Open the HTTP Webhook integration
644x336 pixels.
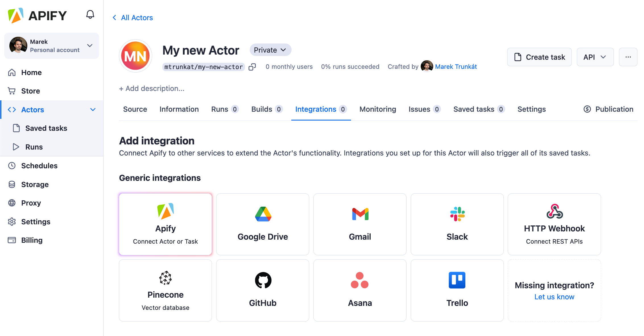pos(554,224)
